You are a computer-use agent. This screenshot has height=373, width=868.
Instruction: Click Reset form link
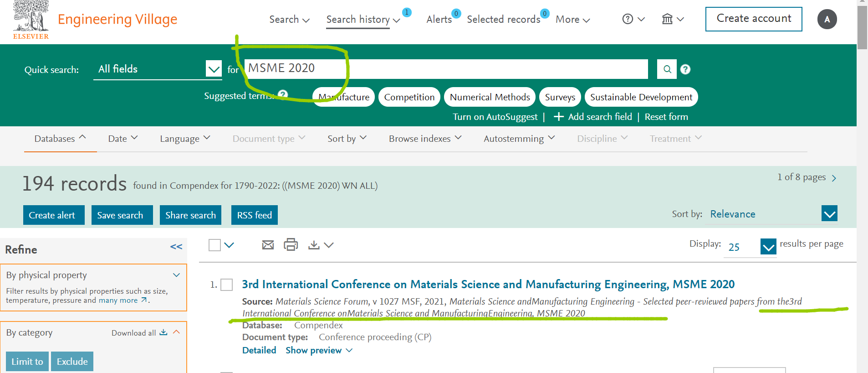666,117
